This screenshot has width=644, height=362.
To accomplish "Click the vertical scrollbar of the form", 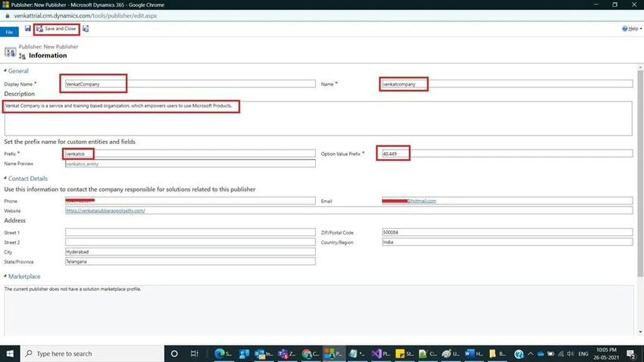I will (640, 173).
